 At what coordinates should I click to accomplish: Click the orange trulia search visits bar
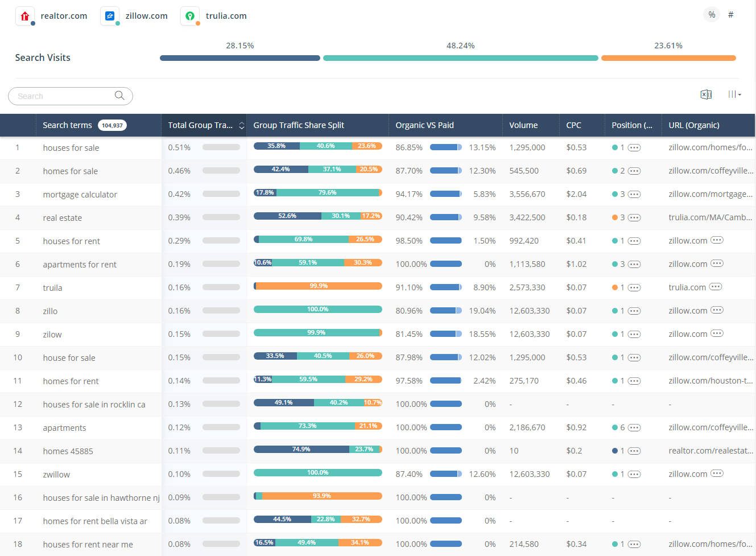coord(668,58)
